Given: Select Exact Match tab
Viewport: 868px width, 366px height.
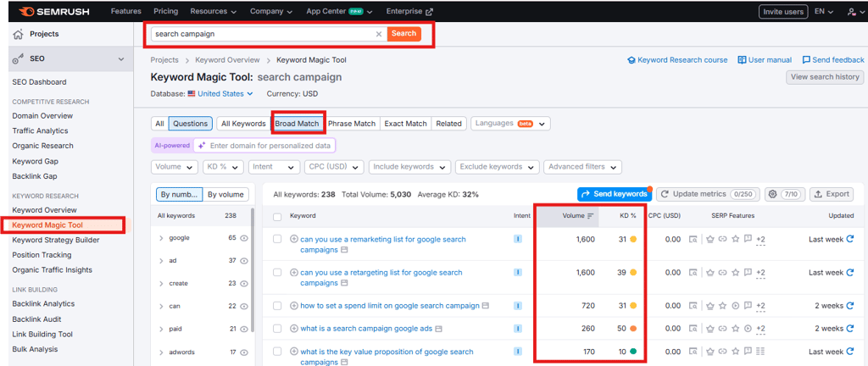Looking at the screenshot, I should point(406,124).
